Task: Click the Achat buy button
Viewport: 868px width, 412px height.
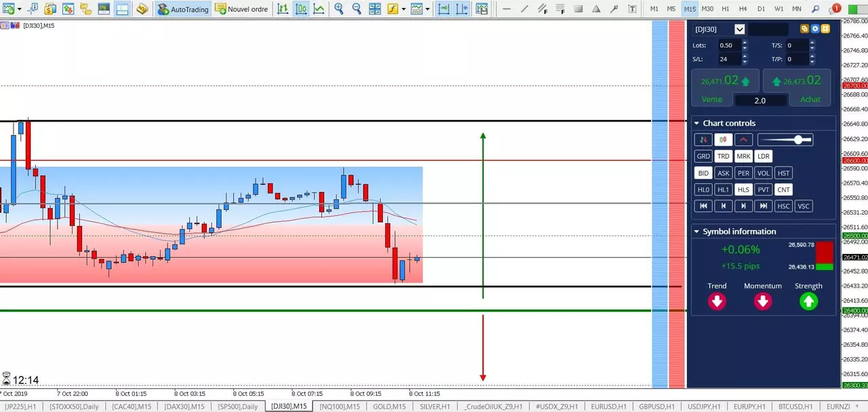Action: pyautogui.click(x=810, y=99)
